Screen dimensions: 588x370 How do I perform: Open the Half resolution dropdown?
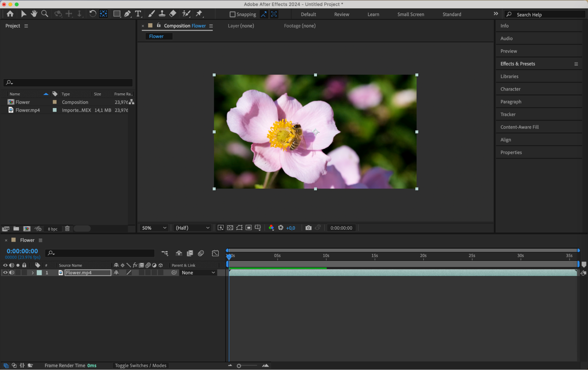(x=192, y=228)
